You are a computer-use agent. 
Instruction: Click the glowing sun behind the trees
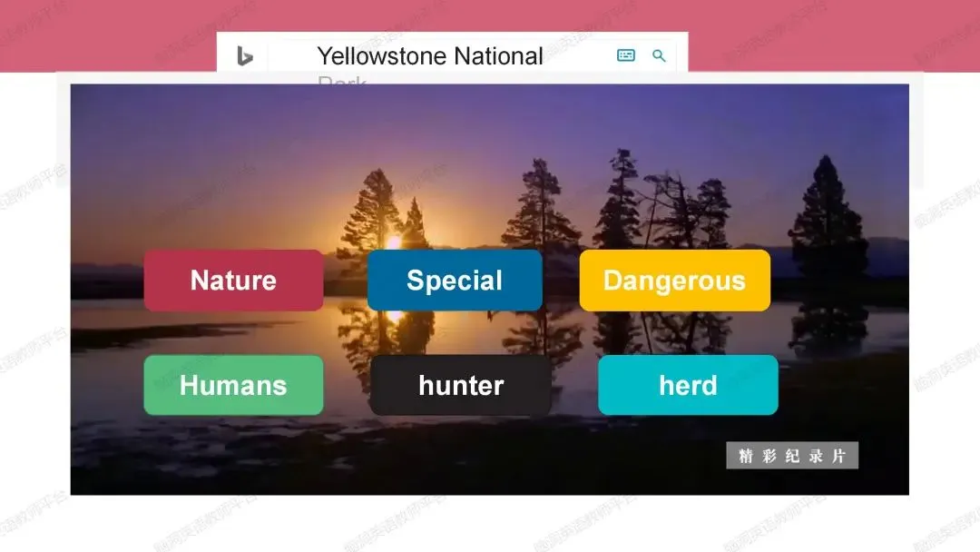(394, 241)
